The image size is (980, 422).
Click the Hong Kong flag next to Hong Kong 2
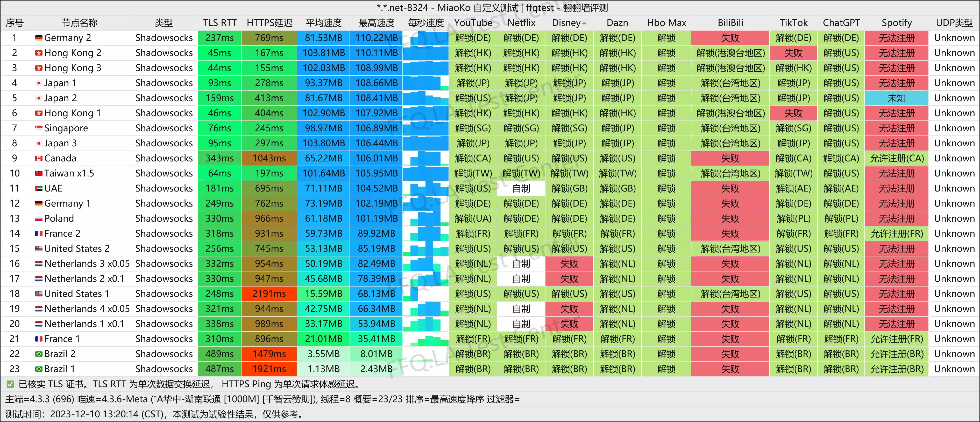[x=38, y=53]
